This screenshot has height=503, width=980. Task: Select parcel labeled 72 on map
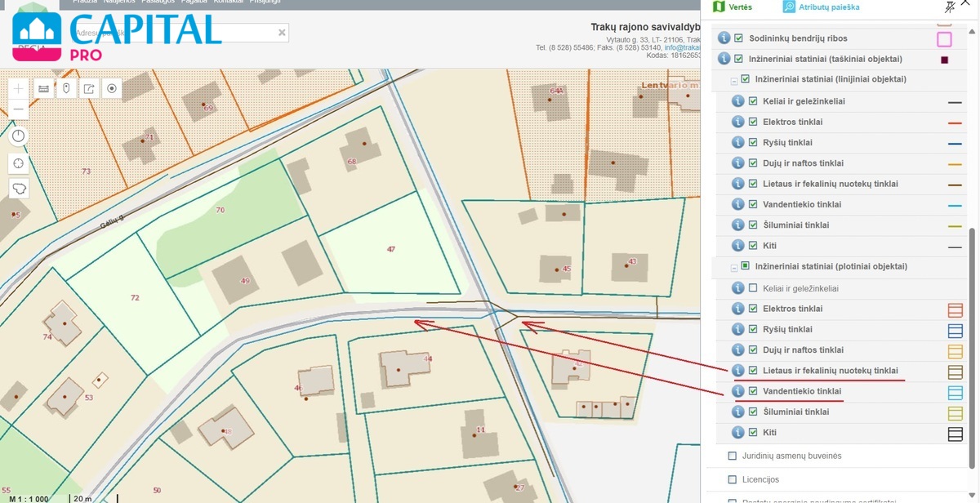135,298
